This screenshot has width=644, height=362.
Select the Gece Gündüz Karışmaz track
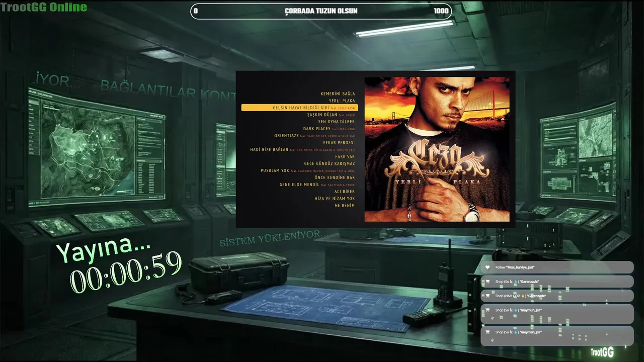(x=330, y=163)
